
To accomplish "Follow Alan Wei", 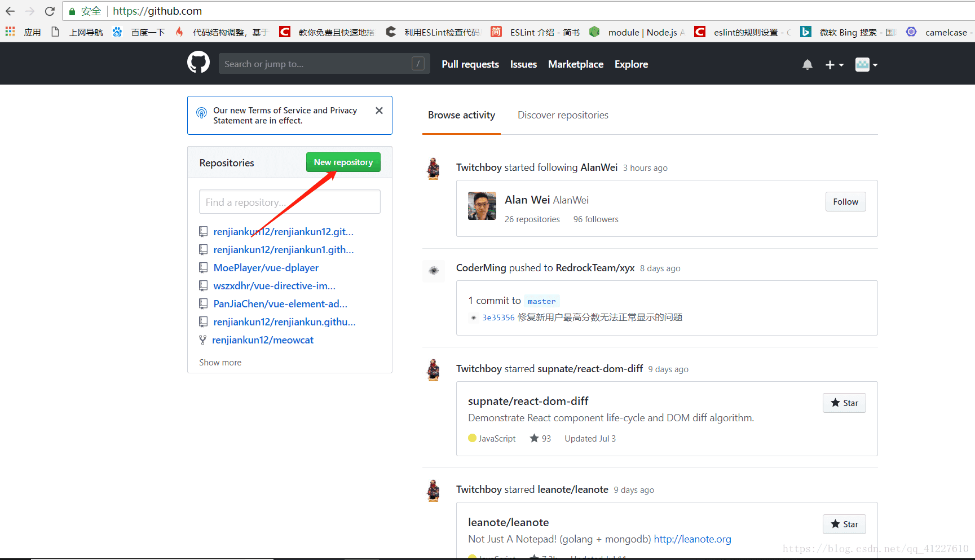I will click(845, 202).
